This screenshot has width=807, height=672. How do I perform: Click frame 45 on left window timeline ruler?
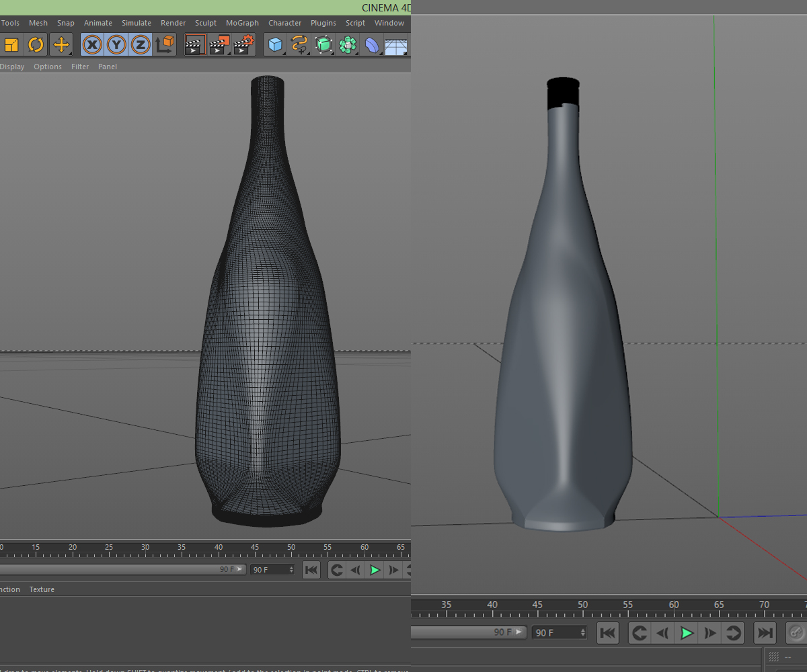(254, 548)
